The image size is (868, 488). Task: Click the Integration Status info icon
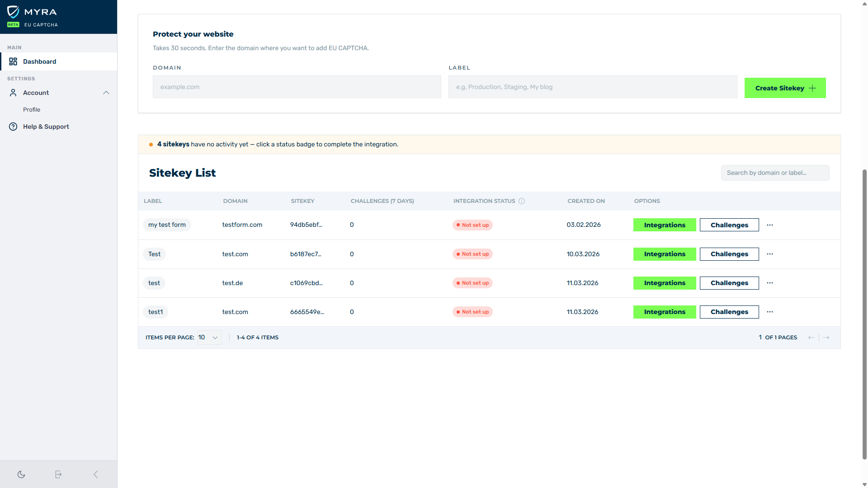[522, 201]
